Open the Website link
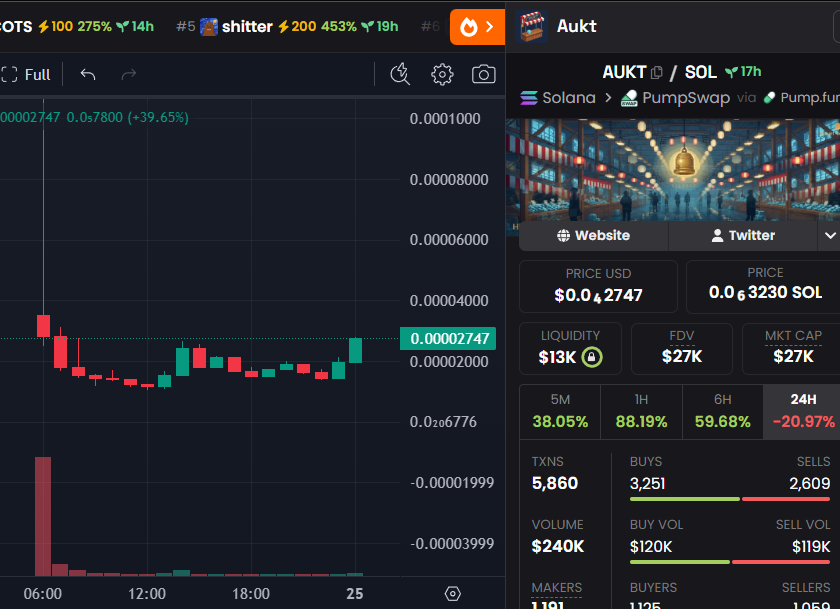 [594, 236]
